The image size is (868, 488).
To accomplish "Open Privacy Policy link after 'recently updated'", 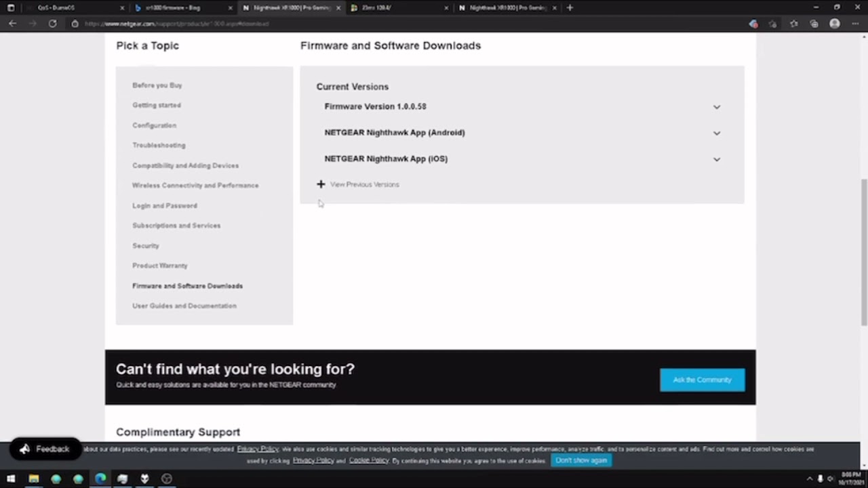I will [x=258, y=449].
